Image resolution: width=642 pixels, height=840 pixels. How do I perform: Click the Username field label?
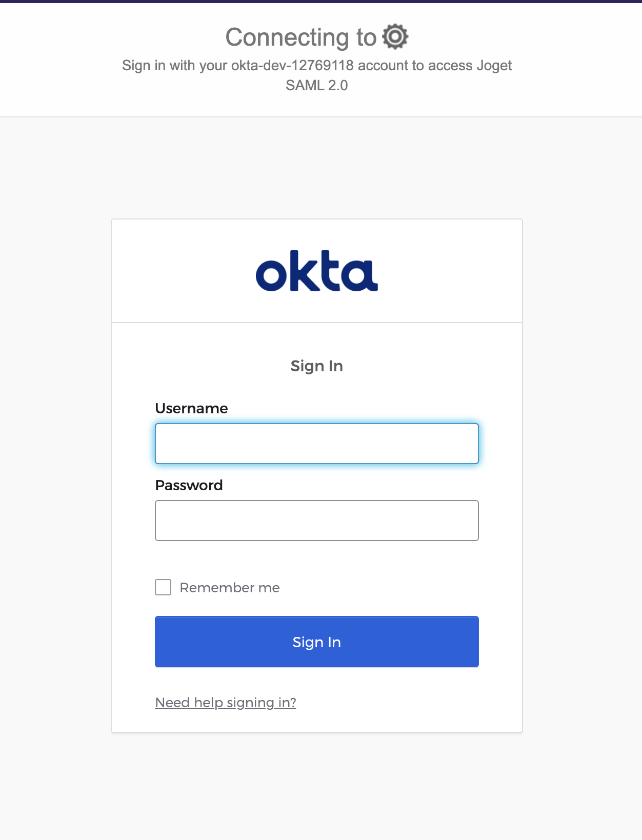191,408
